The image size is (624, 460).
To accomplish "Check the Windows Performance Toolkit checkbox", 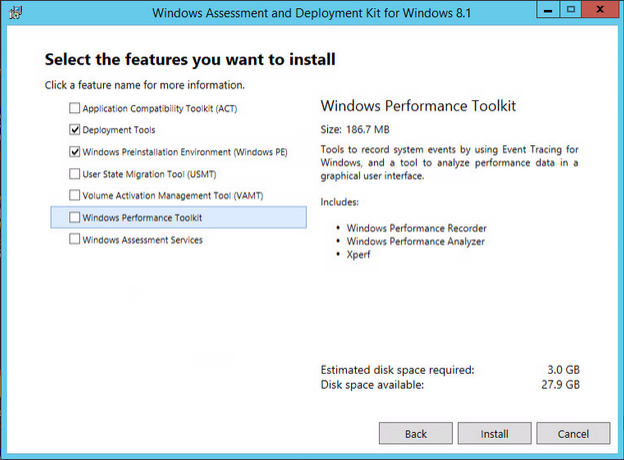I will click(x=74, y=217).
